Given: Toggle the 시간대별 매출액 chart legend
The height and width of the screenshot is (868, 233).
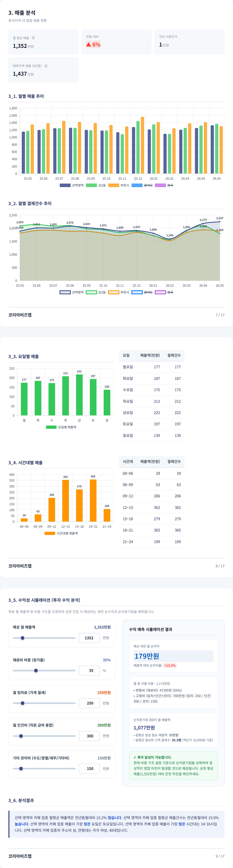Looking at the screenshot, I should coord(61,533).
